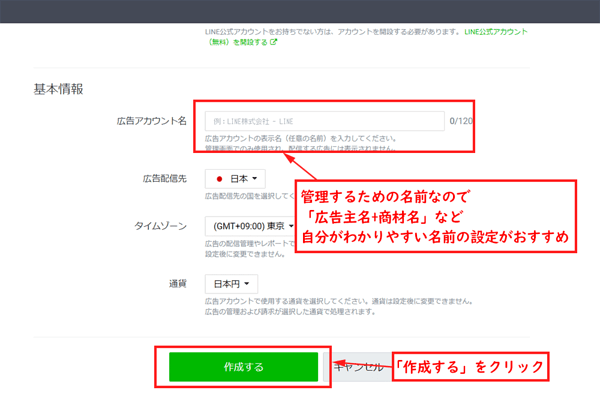Open the LINE公式アカウント（無料）を開設する link

[367, 37]
